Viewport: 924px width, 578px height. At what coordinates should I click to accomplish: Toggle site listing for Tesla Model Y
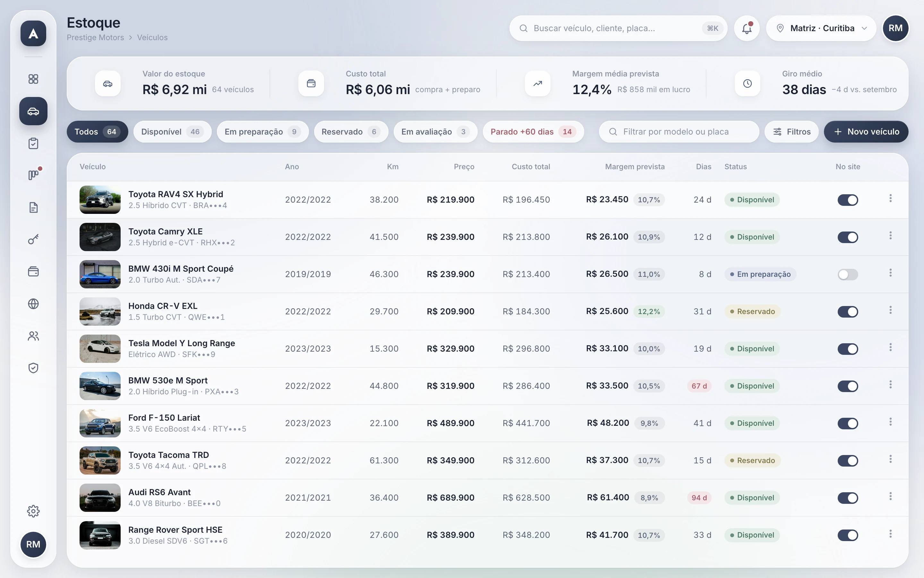[x=848, y=349]
